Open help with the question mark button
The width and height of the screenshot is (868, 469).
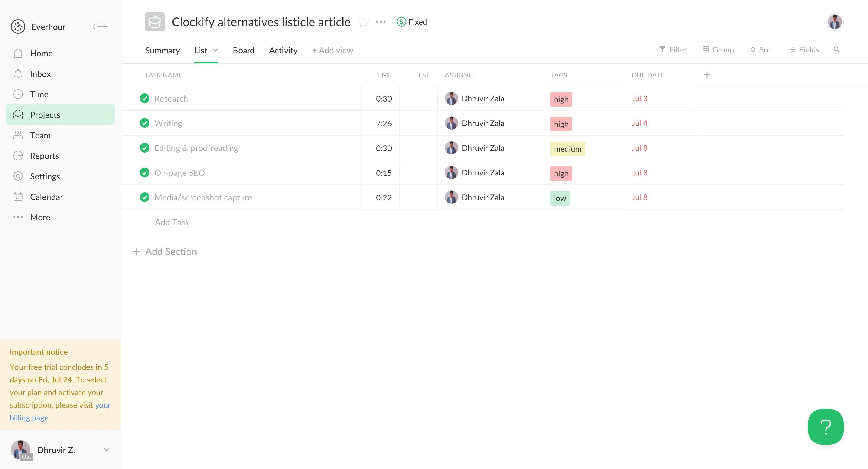click(826, 427)
